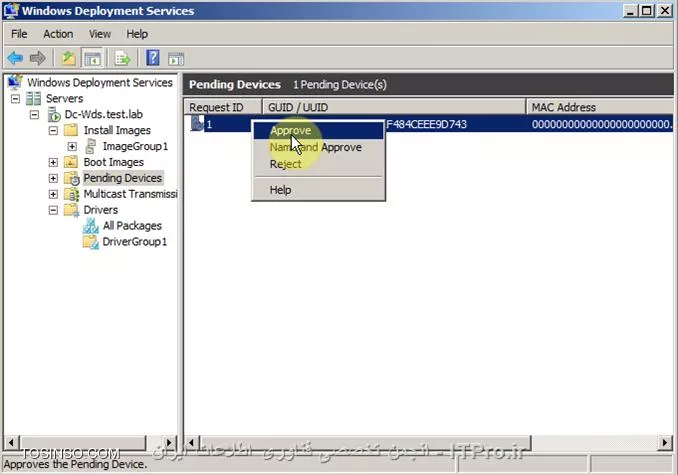Click the Drivers folder icon
The height and width of the screenshot is (475, 678).
71,210
